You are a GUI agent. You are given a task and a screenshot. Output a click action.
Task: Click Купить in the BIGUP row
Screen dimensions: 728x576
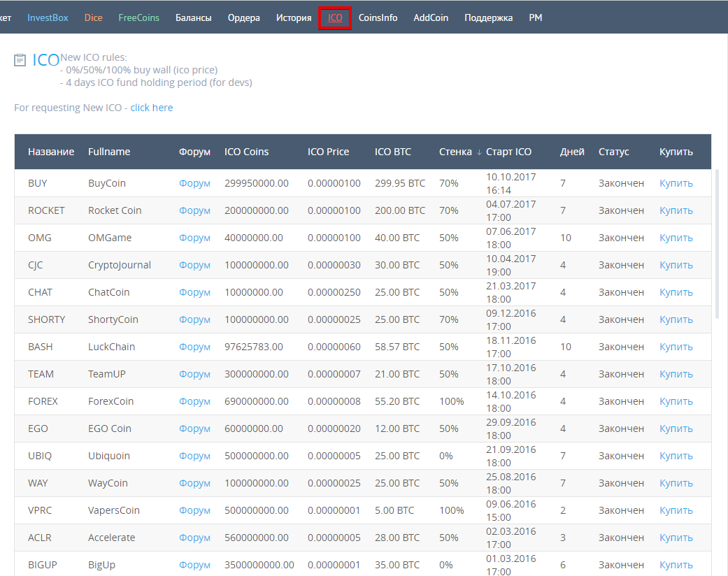point(676,565)
